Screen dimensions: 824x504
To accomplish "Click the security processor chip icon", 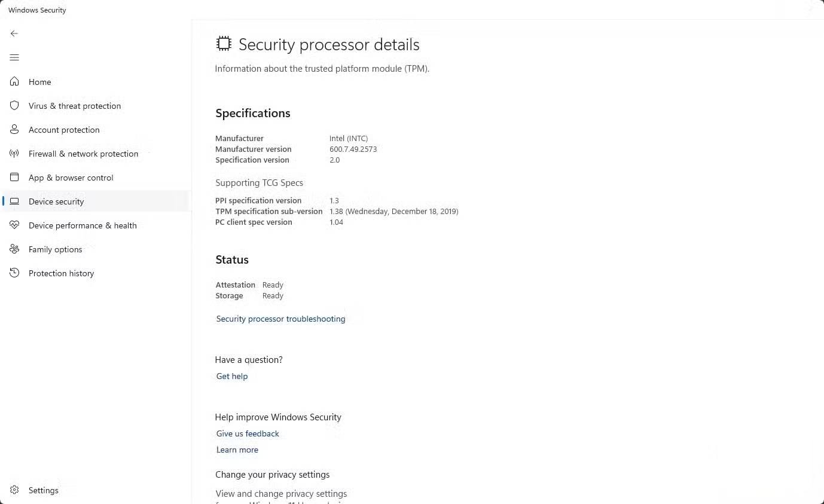I will coord(224,44).
